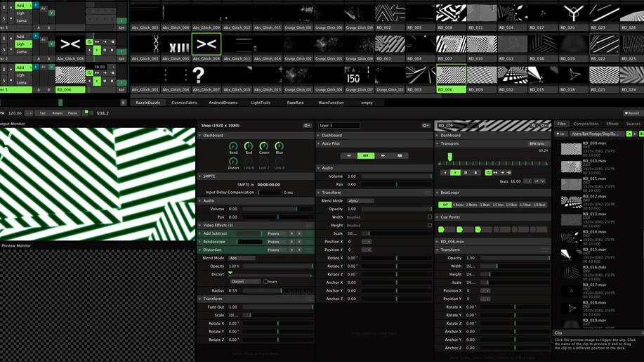This screenshot has height=362, width=644.
Task: Open the layer 1 panel gear menu
Action: [x=426, y=125]
